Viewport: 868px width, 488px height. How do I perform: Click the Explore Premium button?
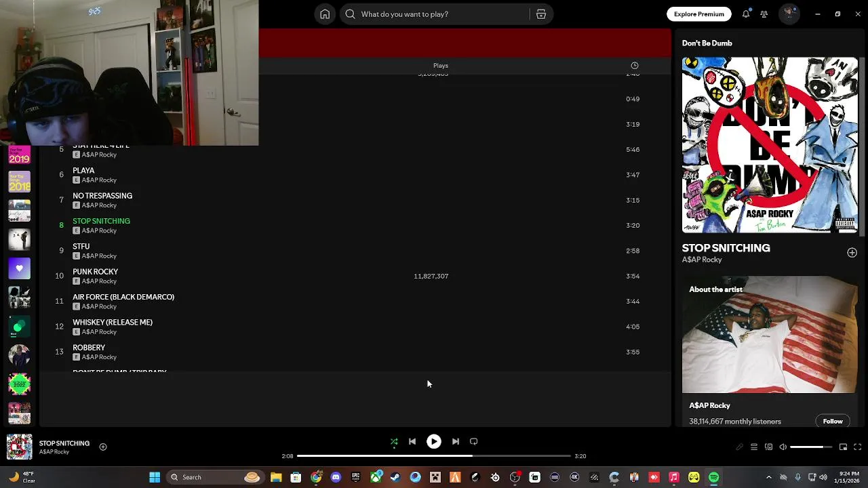pyautogui.click(x=698, y=14)
